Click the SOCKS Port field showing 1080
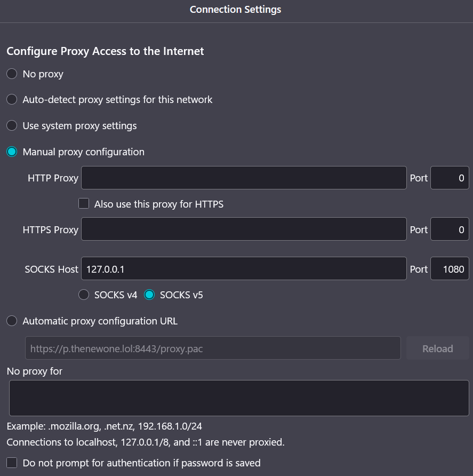The image size is (473, 476). click(450, 268)
